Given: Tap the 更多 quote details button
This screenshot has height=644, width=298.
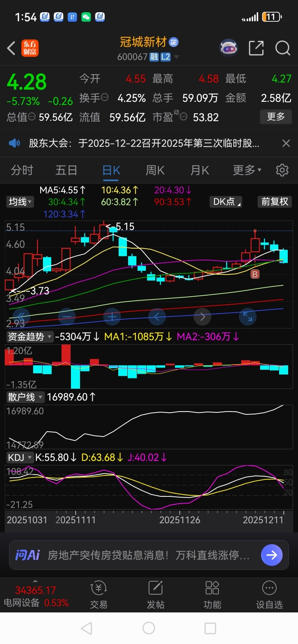Looking at the screenshot, I should click(x=276, y=116).
